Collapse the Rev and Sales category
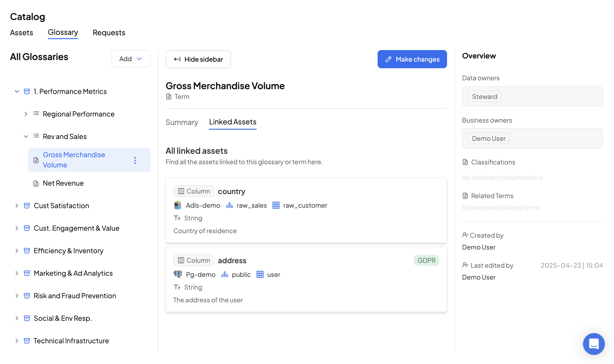This screenshot has height=364, width=614. point(26,136)
